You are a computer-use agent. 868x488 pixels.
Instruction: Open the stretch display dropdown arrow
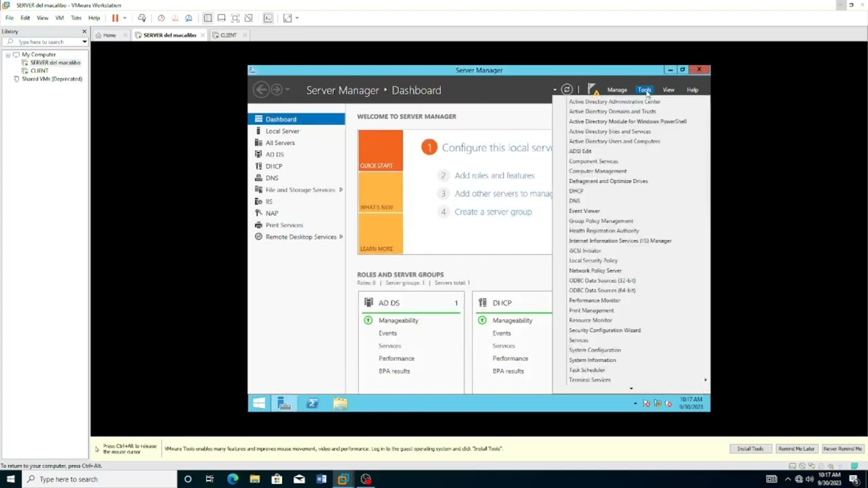pos(297,18)
